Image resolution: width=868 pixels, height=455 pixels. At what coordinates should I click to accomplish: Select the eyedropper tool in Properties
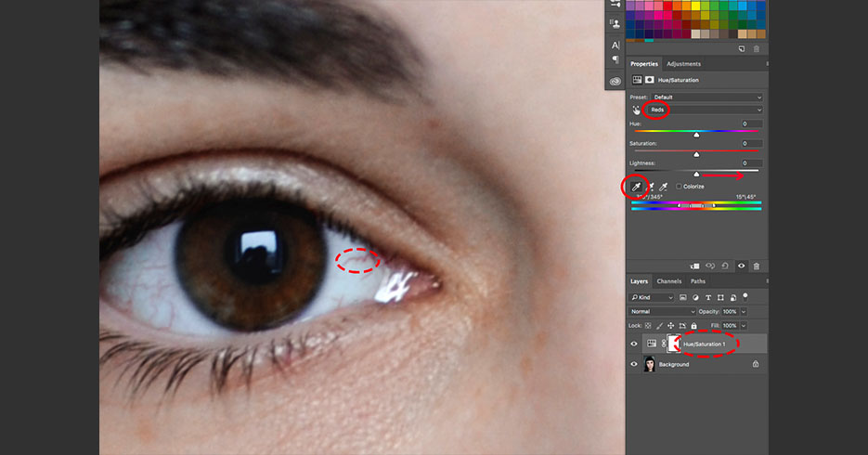coord(636,187)
